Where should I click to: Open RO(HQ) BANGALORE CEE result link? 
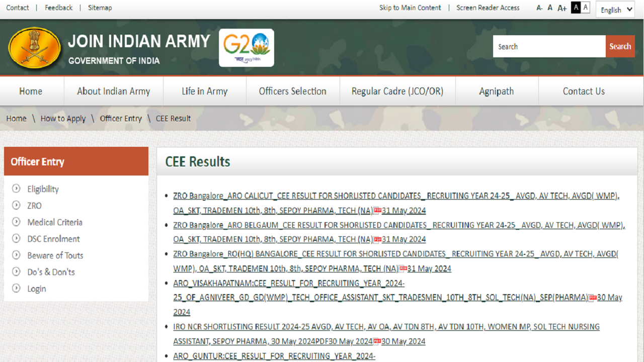click(x=396, y=261)
